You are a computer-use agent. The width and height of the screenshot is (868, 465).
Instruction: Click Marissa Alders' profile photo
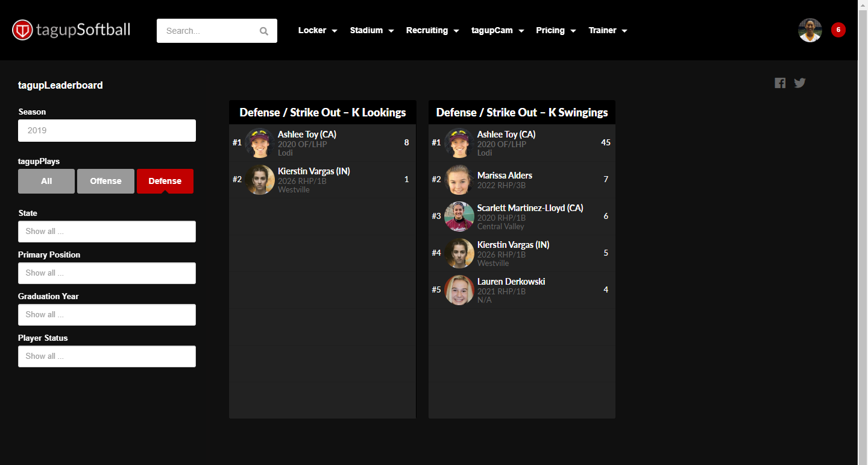459,180
